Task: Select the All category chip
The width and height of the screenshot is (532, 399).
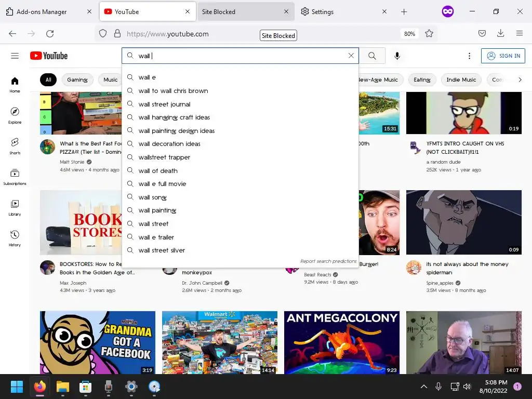Action: tap(48, 79)
